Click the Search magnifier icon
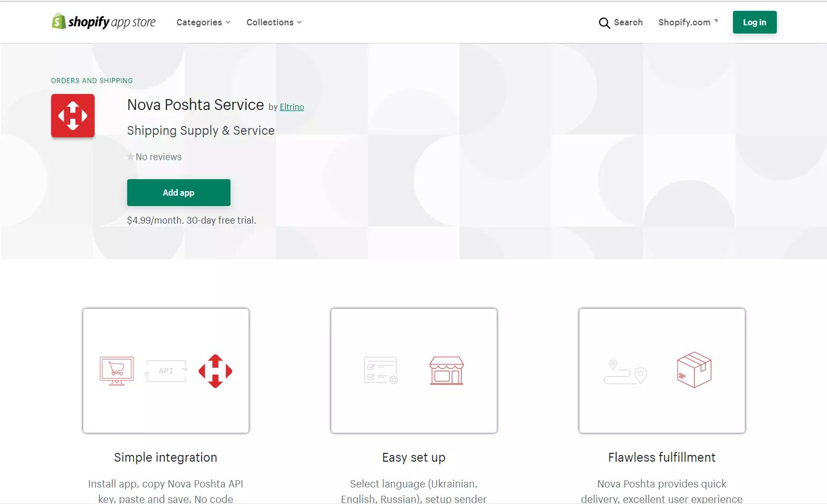This screenshot has width=827, height=504. (604, 23)
